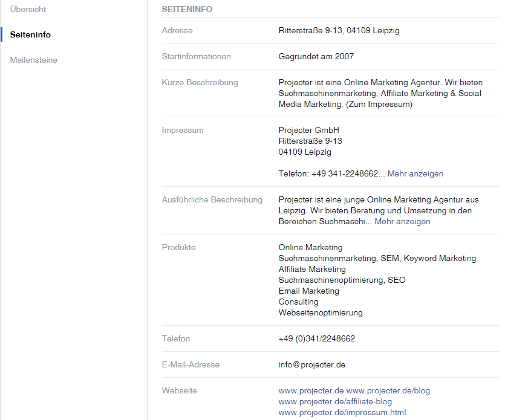Click the product entry Email Marketing
This screenshot has height=420, width=505.
(308, 291)
